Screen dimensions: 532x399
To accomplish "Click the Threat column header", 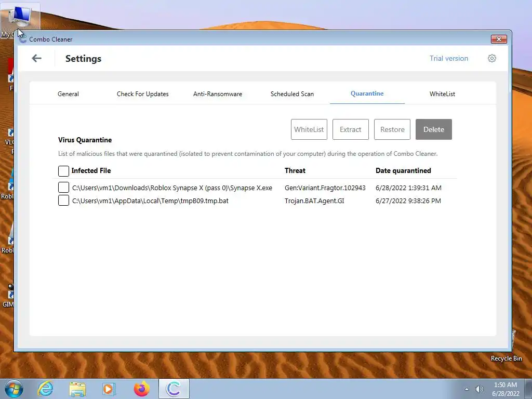I will (x=295, y=170).
